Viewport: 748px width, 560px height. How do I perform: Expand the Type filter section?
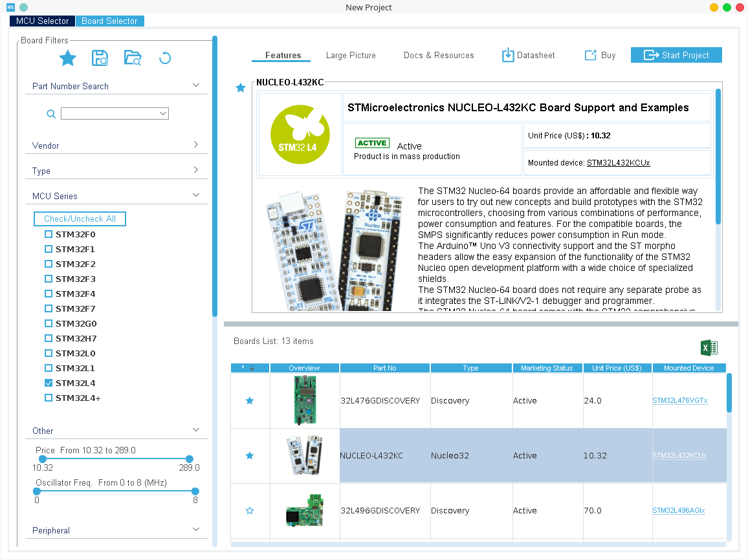[x=195, y=170]
